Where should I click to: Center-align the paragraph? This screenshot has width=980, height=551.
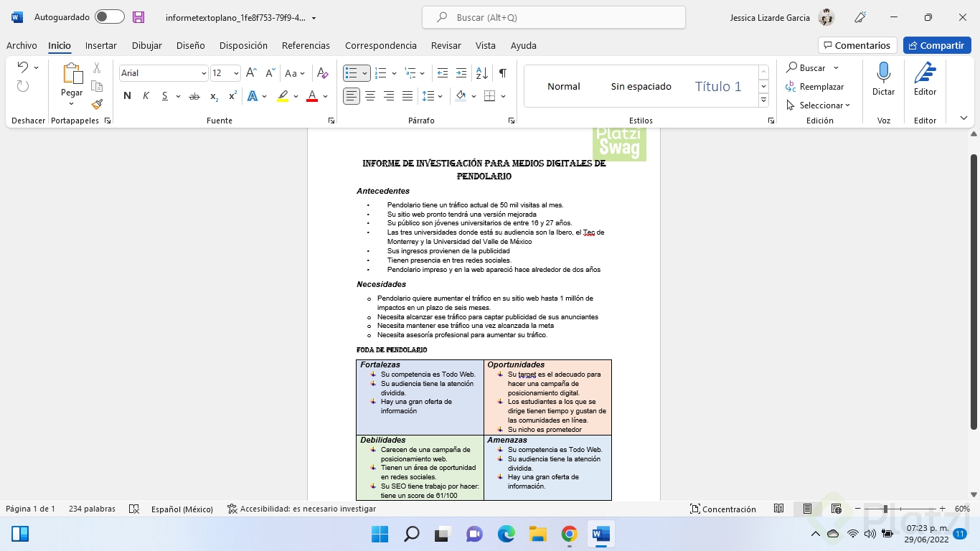pyautogui.click(x=370, y=96)
